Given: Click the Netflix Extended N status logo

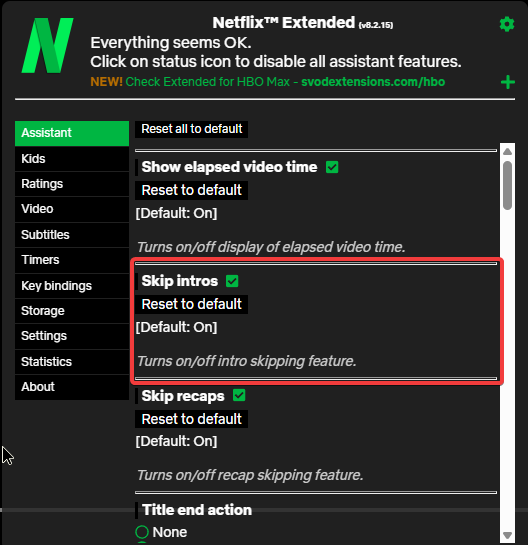Looking at the screenshot, I should click(48, 46).
